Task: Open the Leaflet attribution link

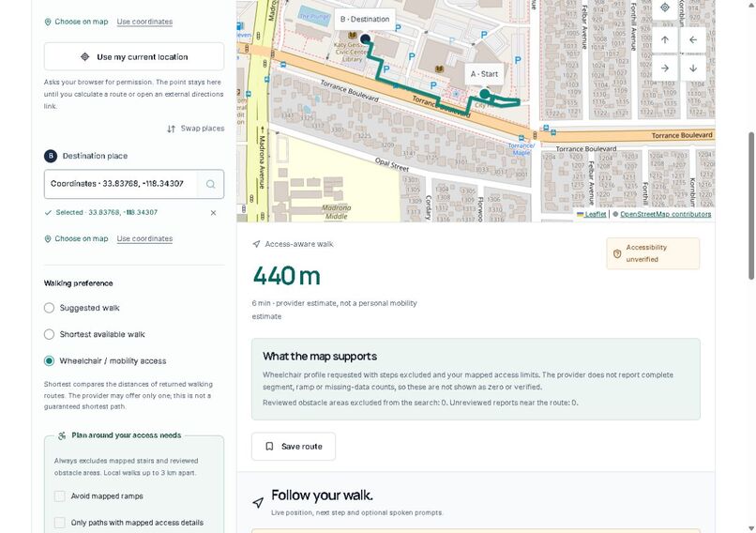Action: point(592,214)
